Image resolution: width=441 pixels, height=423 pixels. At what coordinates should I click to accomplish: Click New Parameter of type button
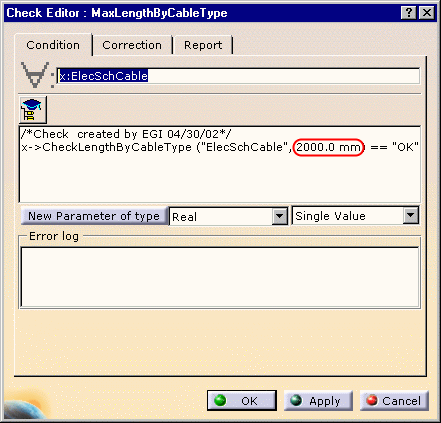point(94,216)
